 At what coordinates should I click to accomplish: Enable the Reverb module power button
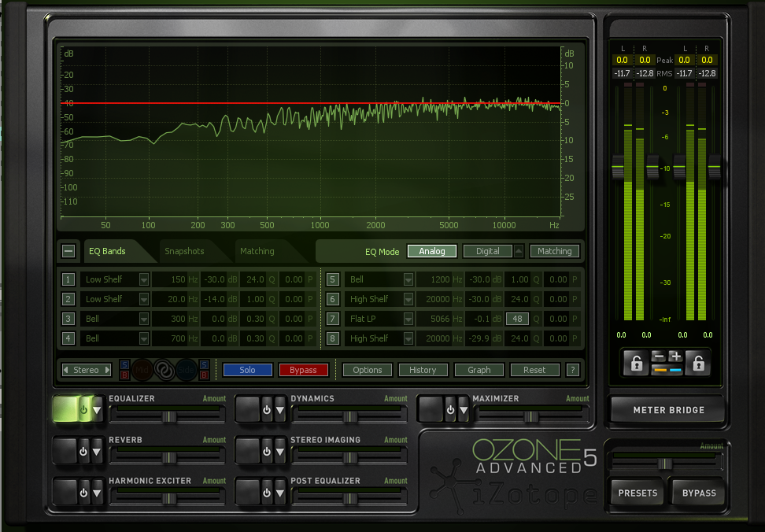83,452
